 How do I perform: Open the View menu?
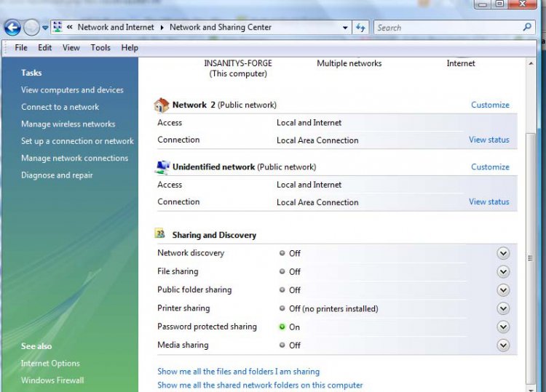[x=71, y=48]
